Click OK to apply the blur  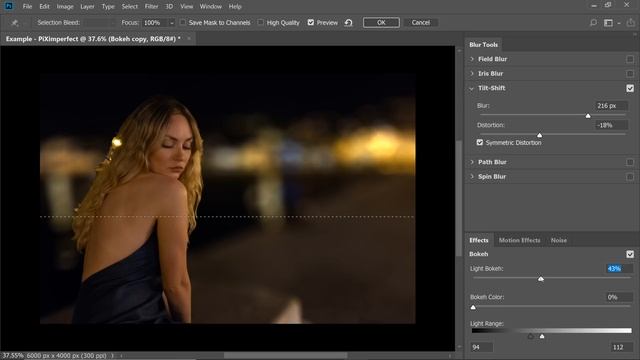(x=381, y=22)
